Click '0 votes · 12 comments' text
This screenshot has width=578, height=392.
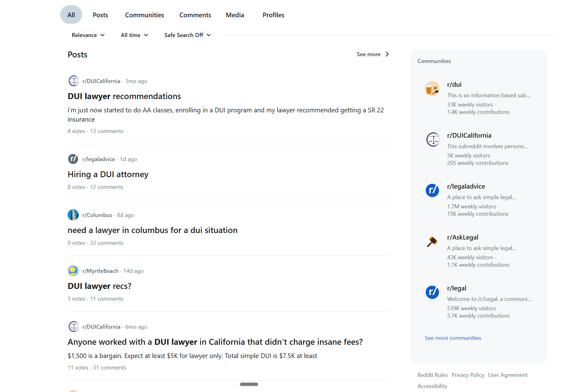click(95, 187)
